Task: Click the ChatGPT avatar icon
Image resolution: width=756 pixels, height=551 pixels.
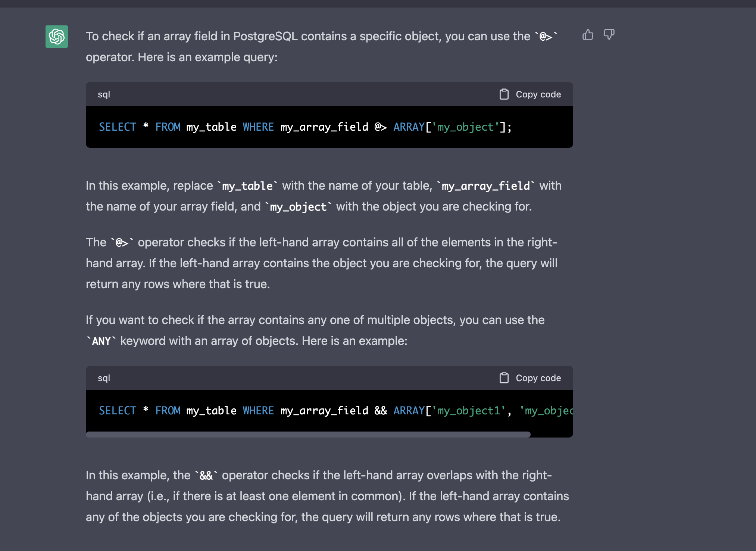Action: 56,36
